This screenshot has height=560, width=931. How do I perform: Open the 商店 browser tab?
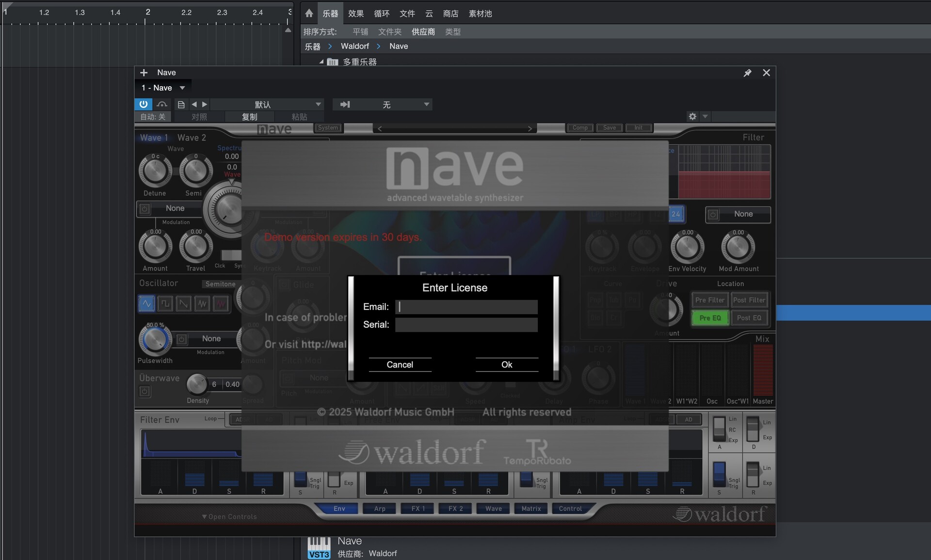450,14
